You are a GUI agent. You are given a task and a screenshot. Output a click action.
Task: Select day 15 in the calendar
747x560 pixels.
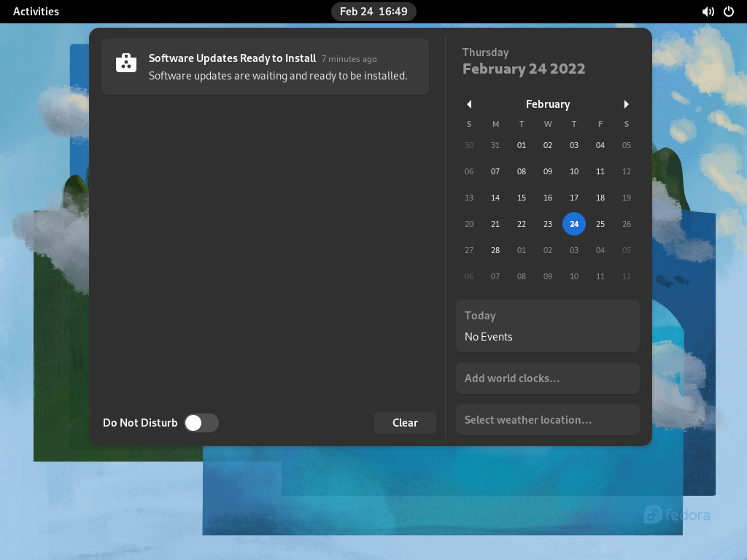coord(522,198)
